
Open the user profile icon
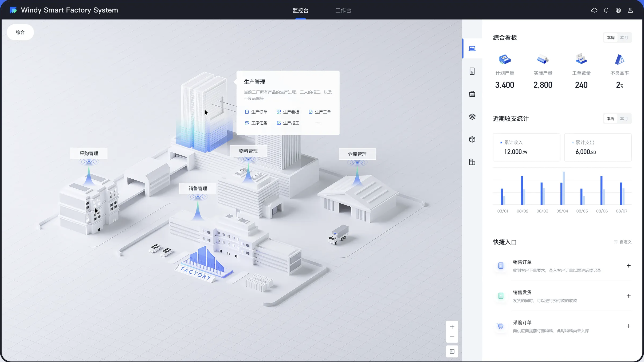[630, 10]
